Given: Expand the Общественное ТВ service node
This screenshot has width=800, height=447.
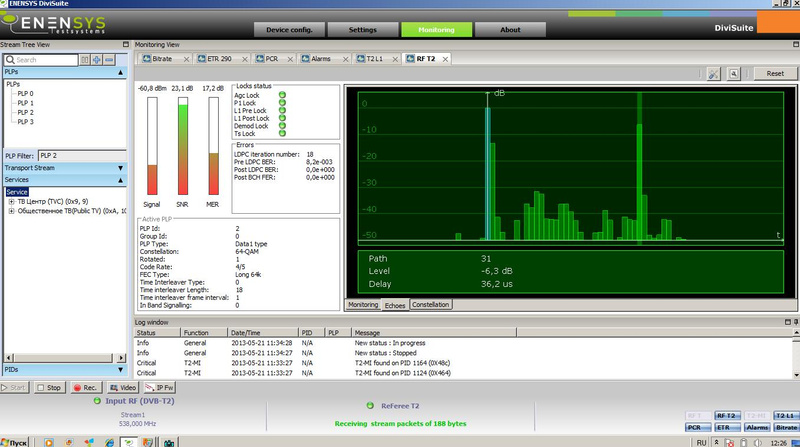Looking at the screenshot, I should coord(11,211).
